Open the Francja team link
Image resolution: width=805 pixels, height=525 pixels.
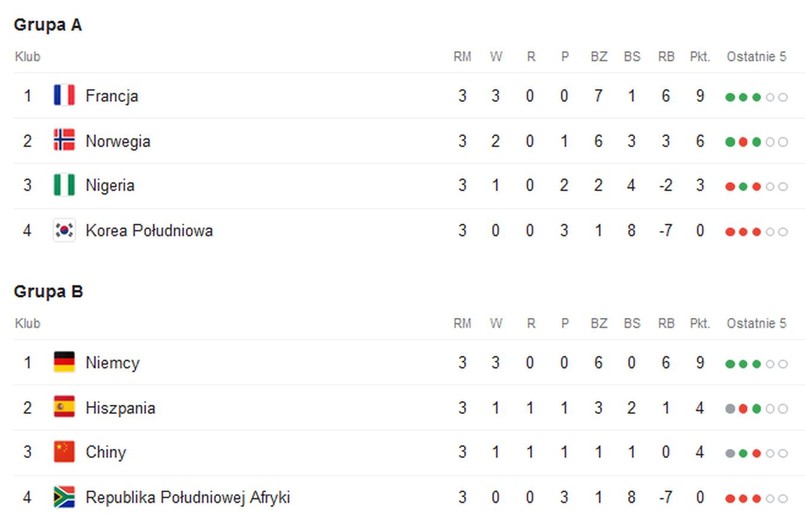tap(111, 96)
